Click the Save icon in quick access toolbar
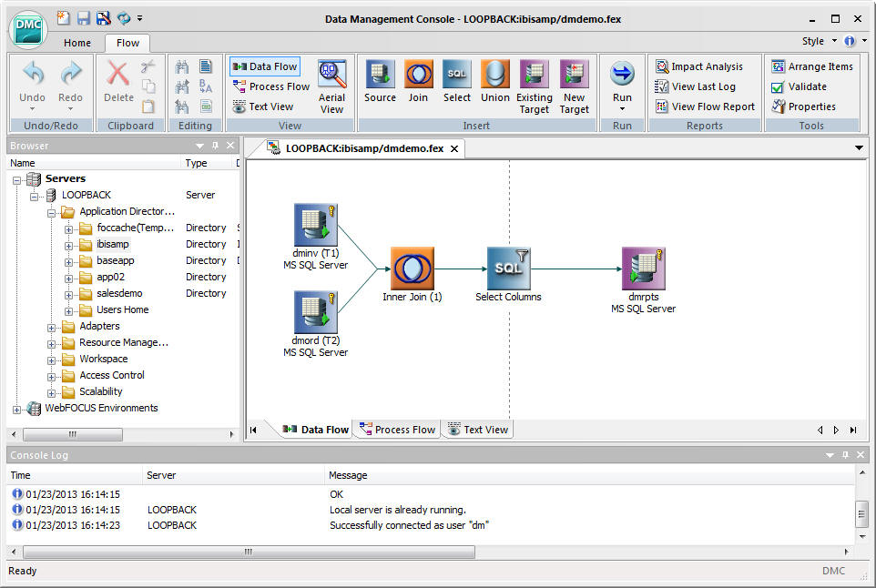876x588 pixels. click(x=83, y=18)
